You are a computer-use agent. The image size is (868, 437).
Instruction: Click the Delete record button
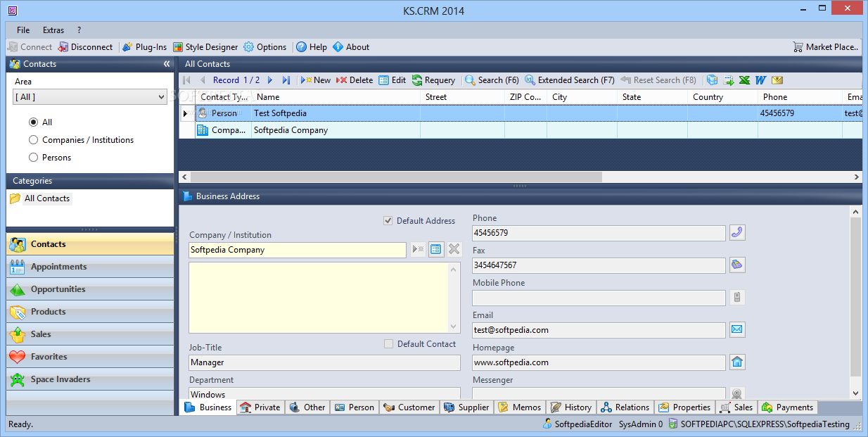pyautogui.click(x=355, y=80)
